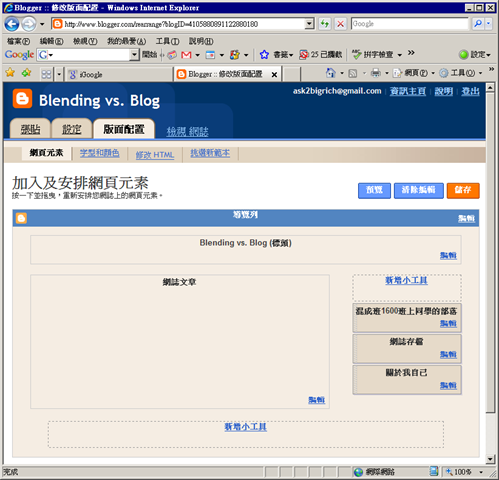Screen dimensions: 499x480
Task: Open the Quick Tabs grid icon
Action: 46,74
